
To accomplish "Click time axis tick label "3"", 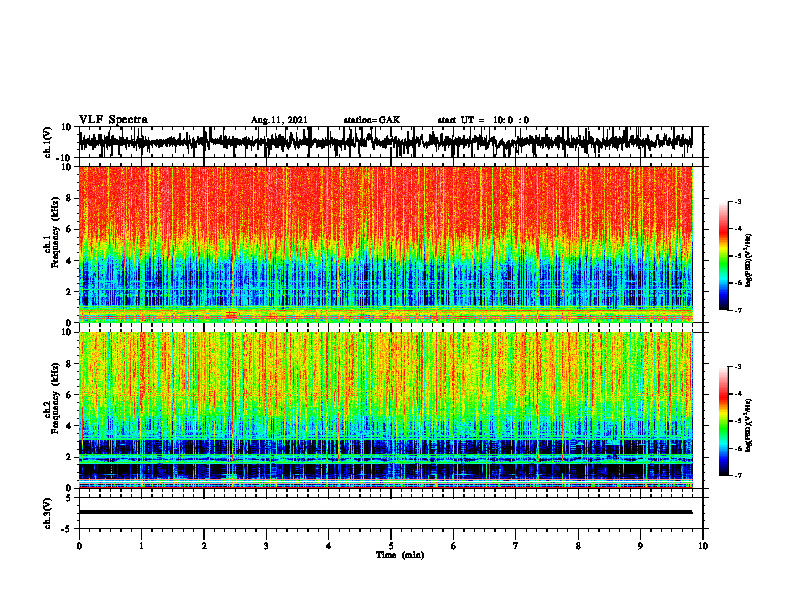I will pyautogui.click(x=266, y=546).
